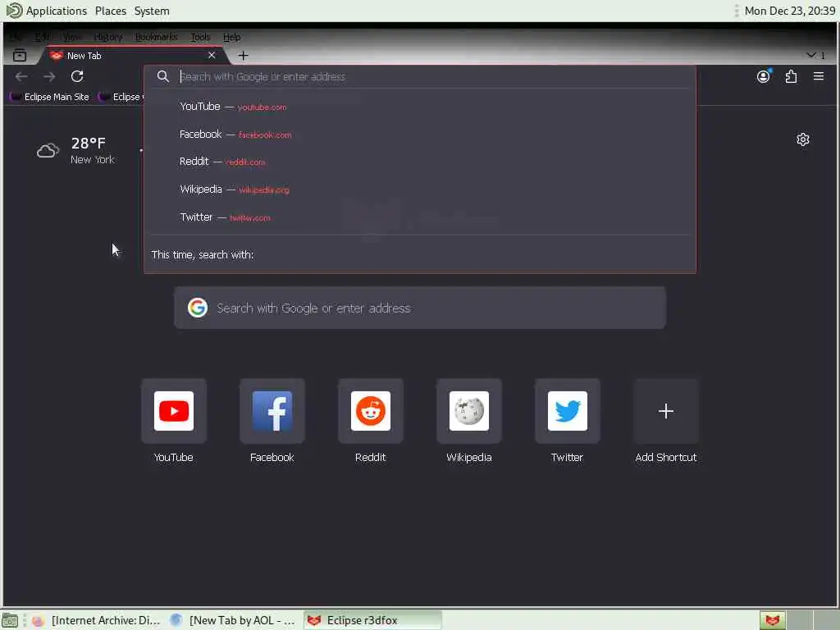This screenshot has width=840, height=630.
Task: Click the r3dfox fox tray icon
Action: [772, 620]
